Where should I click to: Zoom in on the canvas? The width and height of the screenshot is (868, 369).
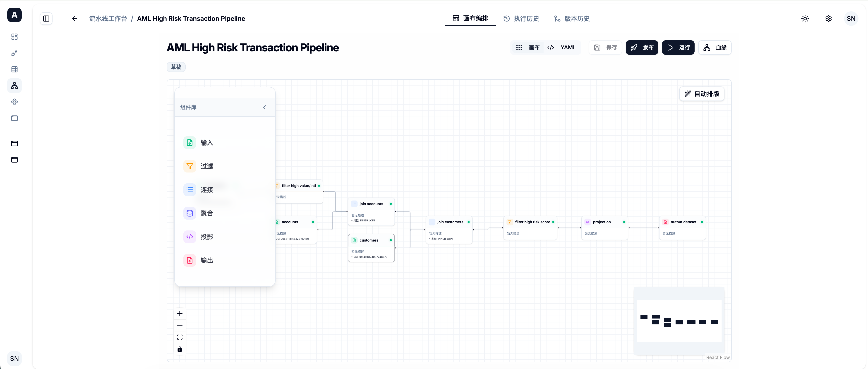180,314
